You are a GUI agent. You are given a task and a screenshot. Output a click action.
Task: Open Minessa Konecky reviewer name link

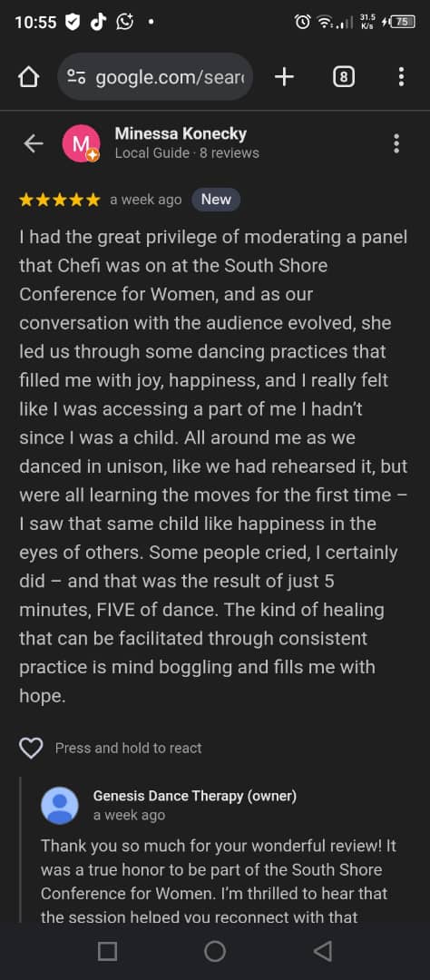point(181,133)
